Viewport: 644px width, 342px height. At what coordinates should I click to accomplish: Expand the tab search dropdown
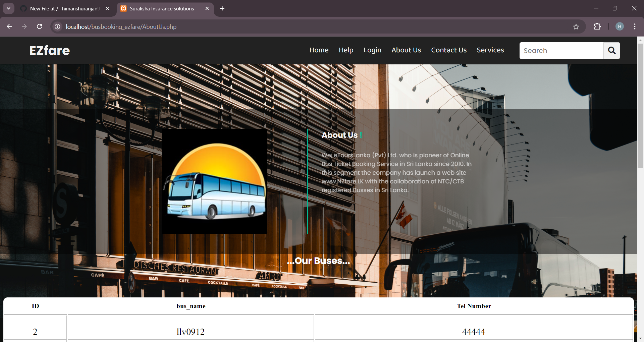[8, 8]
